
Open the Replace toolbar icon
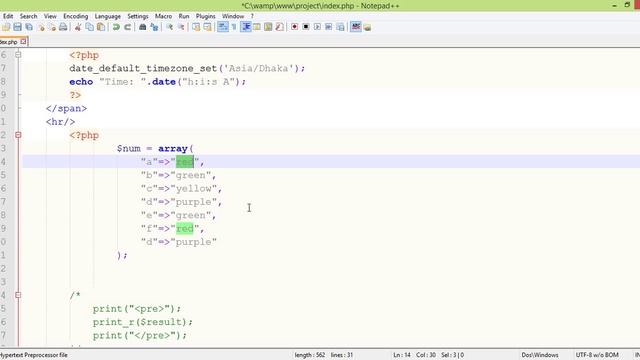click(154, 27)
